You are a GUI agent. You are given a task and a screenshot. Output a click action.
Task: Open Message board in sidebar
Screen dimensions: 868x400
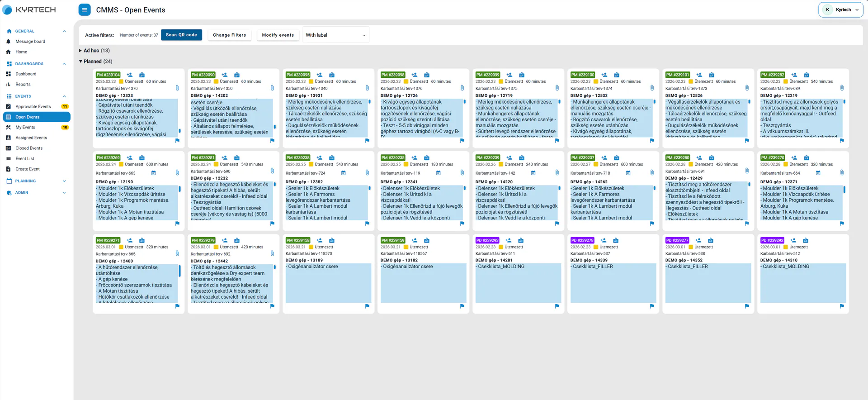(x=36, y=42)
